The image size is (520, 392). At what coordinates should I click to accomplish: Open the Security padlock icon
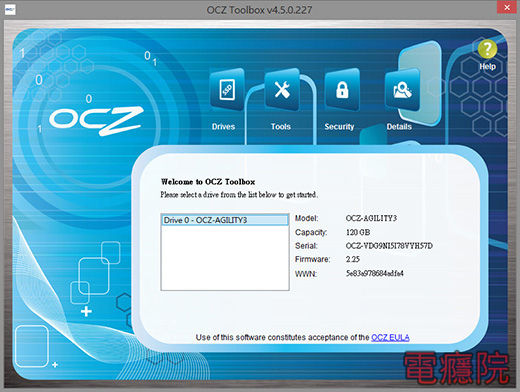[342, 89]
